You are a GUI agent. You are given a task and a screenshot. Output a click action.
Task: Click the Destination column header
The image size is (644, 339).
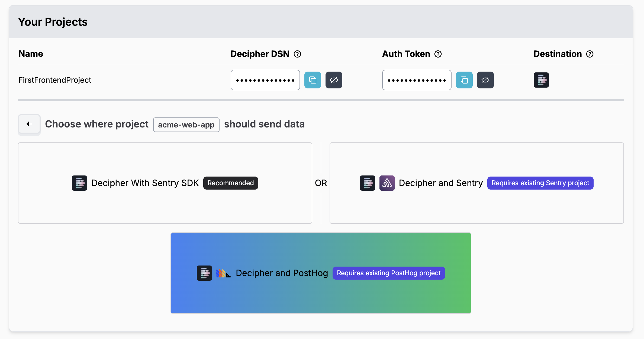tap(558, 54)
